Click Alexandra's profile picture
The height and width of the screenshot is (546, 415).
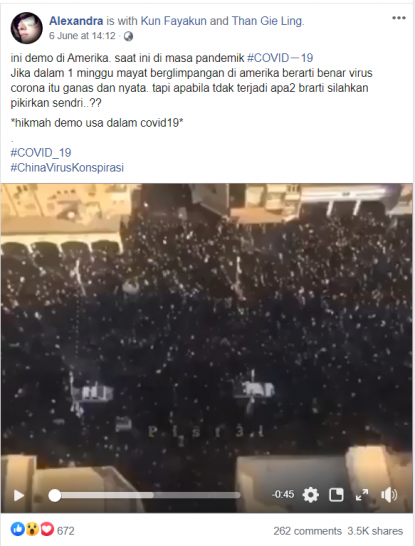coord(26,28)
